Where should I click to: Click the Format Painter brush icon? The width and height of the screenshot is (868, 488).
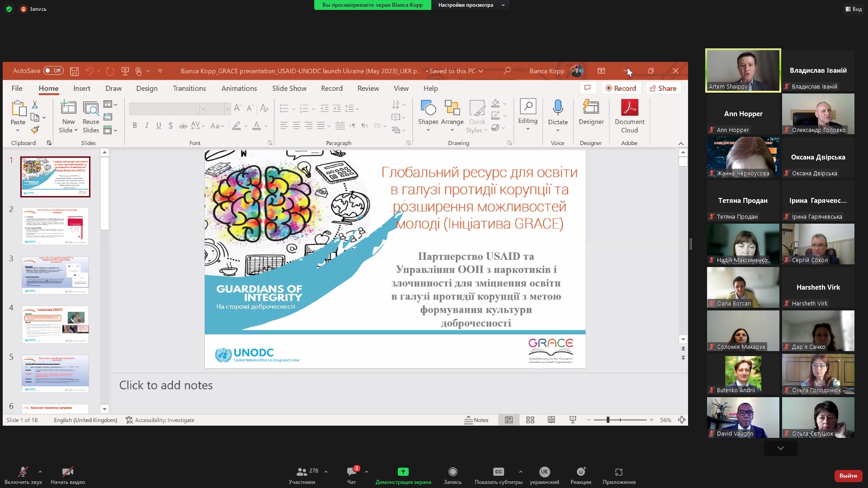(x=35, y=130)
